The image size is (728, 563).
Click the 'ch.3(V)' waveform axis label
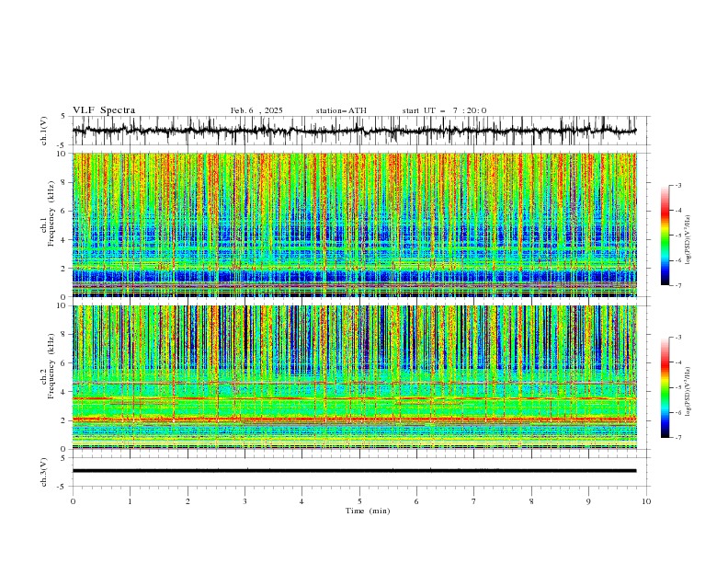coord(44,472)
